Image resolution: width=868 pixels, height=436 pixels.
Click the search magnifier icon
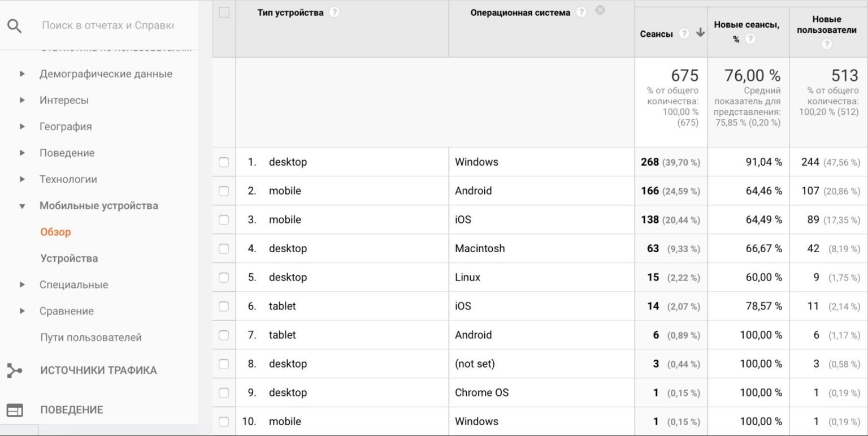14,25
